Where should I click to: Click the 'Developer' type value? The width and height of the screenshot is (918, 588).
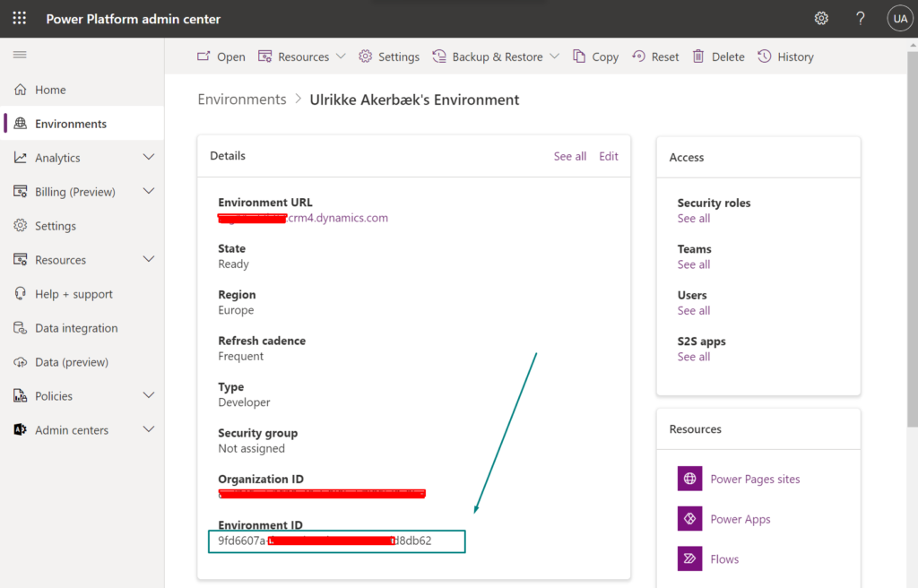[244, 402]
